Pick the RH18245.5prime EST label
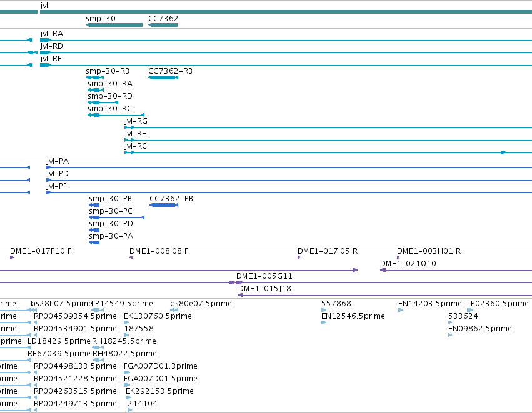The image size is (532, 413). pos(124,341)
